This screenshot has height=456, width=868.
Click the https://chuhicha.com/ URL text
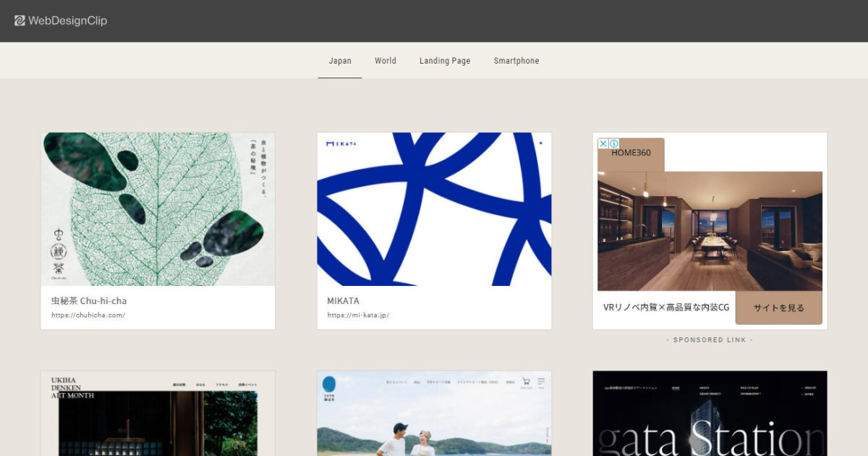click(88, 316)
